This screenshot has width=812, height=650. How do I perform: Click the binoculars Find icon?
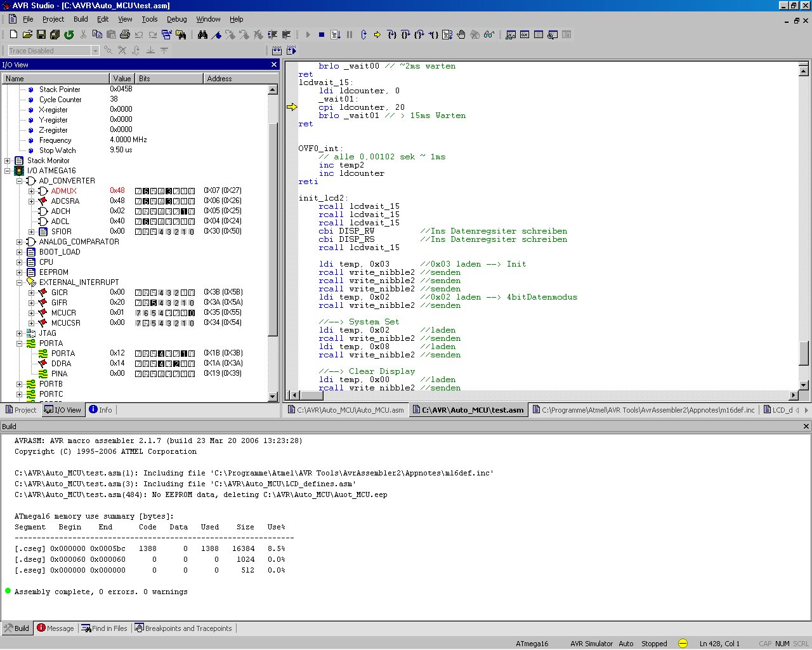coord(202,34)
